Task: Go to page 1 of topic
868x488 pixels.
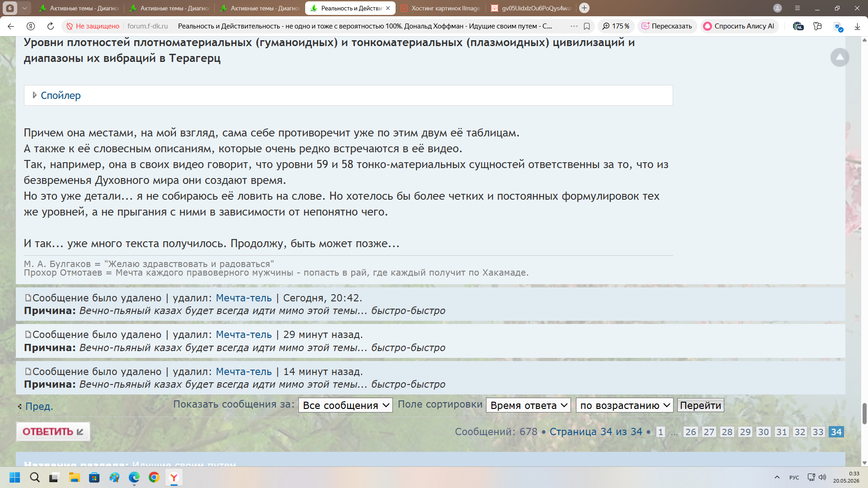Action: click(660, 432)
